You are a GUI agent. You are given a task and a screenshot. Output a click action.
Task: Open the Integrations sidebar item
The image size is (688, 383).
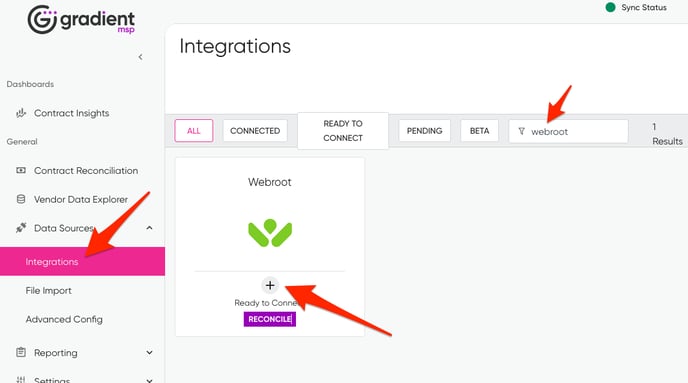click(x=82, y=261)
